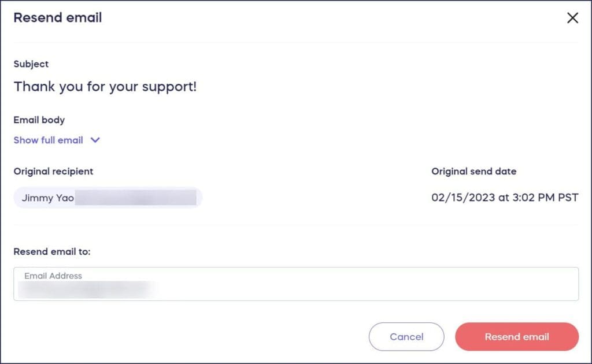Viewport: 592px width, 364px height.
Task: Click the Original recipient label
Action: click(x=53, y=171)
